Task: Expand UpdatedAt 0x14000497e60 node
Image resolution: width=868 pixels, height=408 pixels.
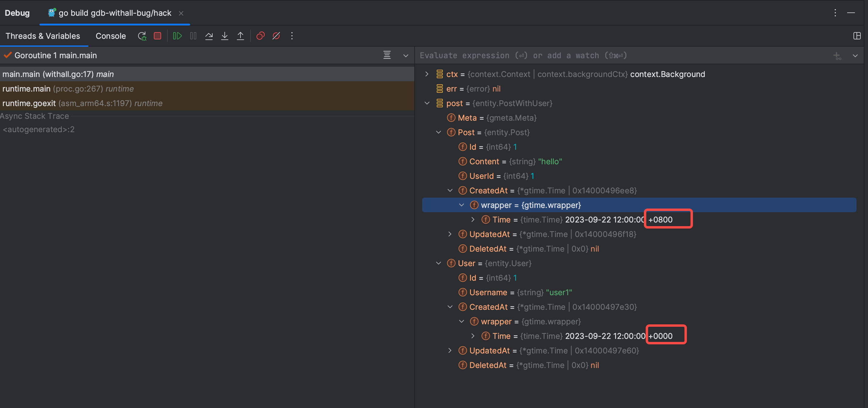Action: (450, 350)
